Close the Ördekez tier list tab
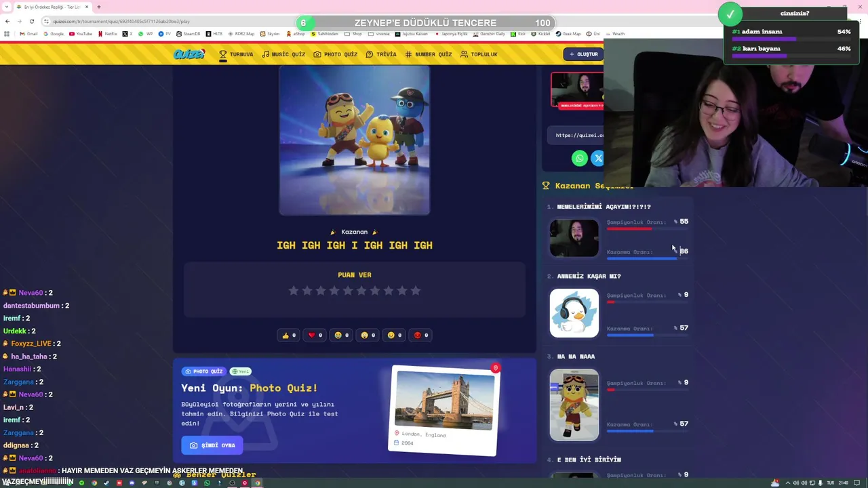 pyautogui.click(x=87, y=7)
